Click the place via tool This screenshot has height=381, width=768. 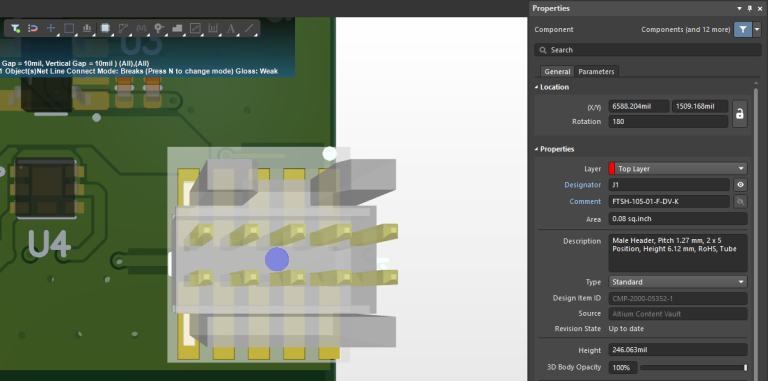159,28
